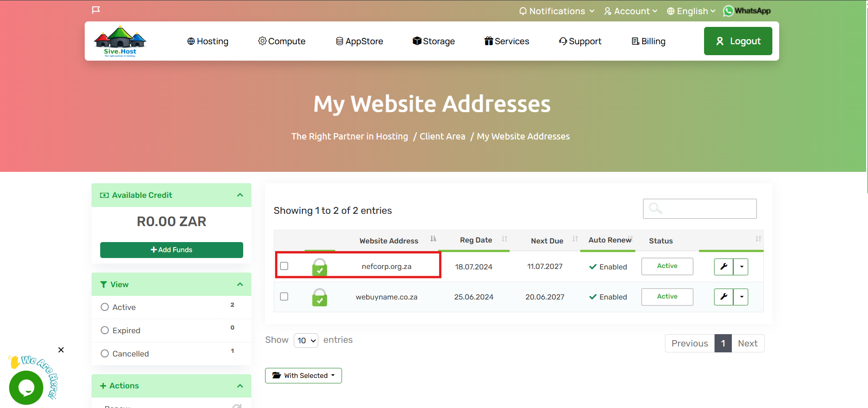Collapse the Actions panel
Image resolution: width=868 pixels, height=408 pixels.
point(240,386)
